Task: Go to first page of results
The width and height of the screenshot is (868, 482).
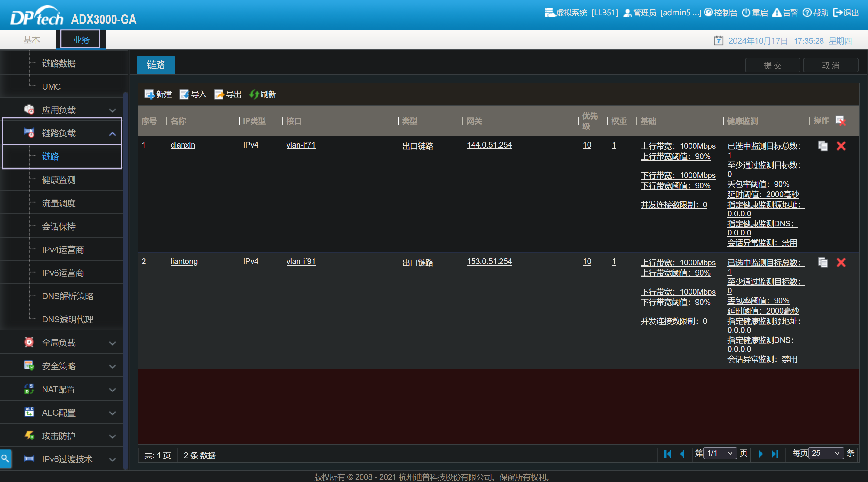Action: click(667, 454)
